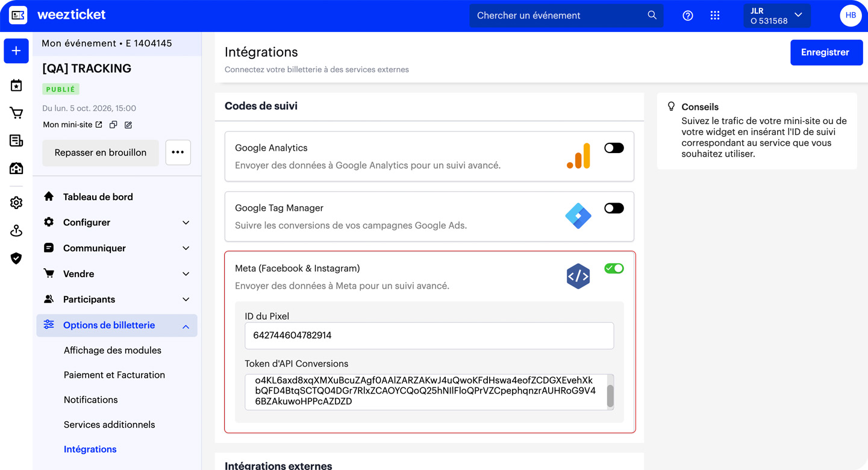868x470 pixels.
Task: Open the help icon in the top bar
Action: point(687,15)
